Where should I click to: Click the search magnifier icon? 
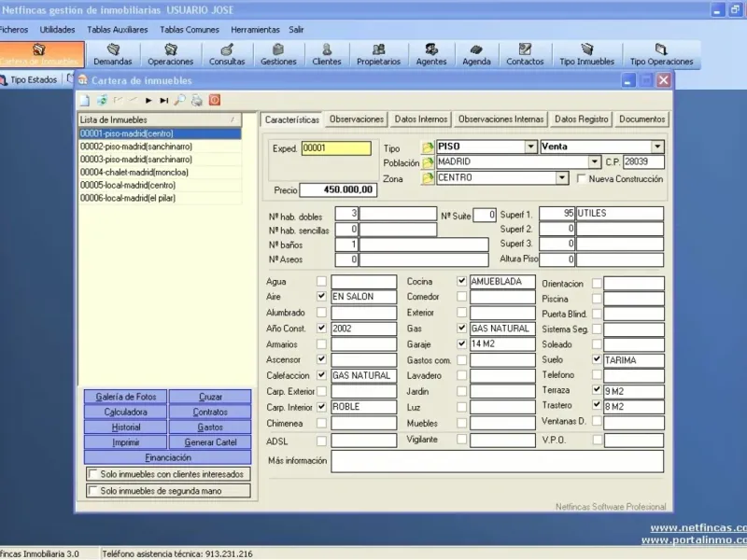tap(180, 100)
